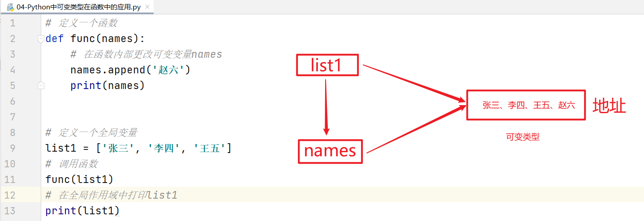Click the '张三' string on line 9

[x=119, y=148]
